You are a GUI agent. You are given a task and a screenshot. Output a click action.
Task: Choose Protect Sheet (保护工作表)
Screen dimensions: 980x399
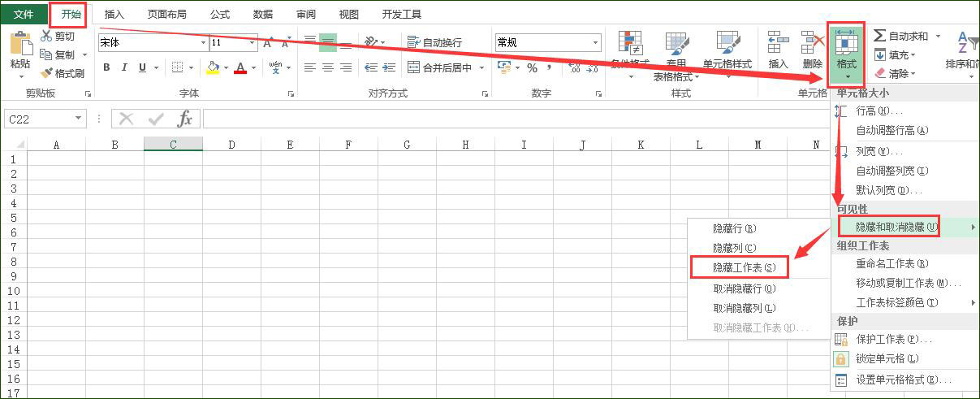[x=894, y=339]
